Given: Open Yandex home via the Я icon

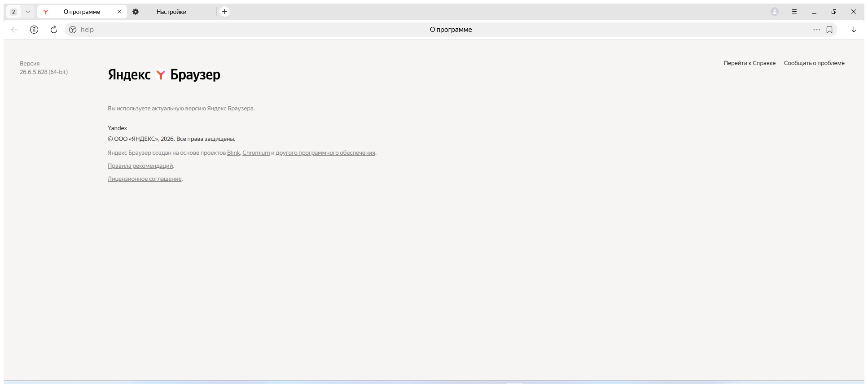Looking at the screenshot, I should point(34,30).
